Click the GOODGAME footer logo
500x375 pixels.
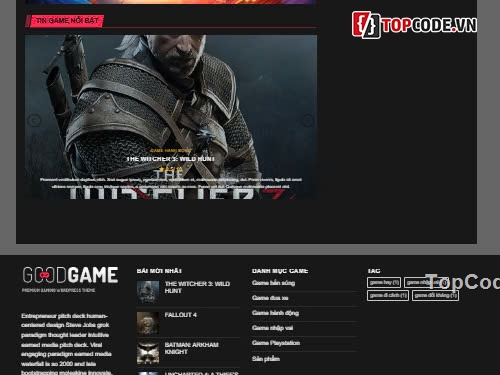(x=70, y=275)
